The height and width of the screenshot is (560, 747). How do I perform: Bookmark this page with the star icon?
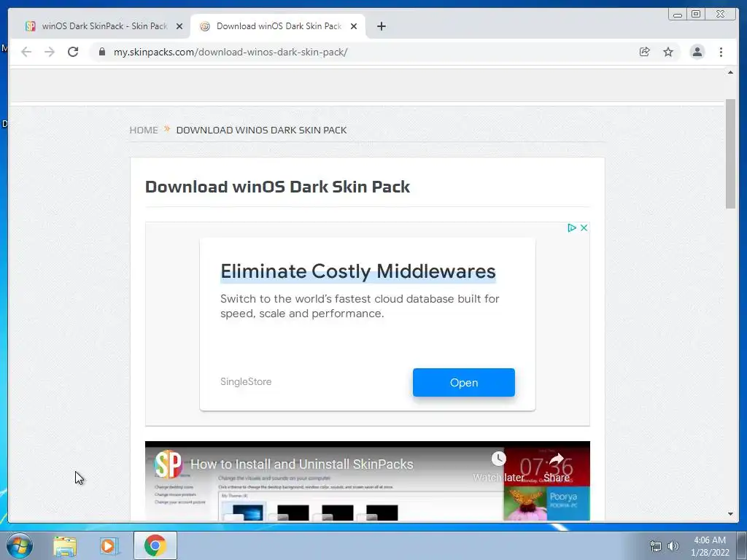668,52
